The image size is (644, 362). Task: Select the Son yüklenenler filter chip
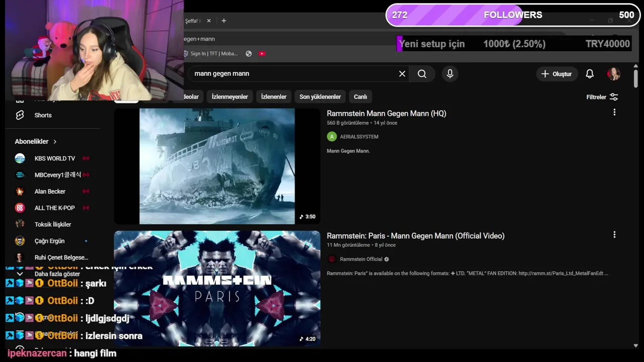[320, 97]
